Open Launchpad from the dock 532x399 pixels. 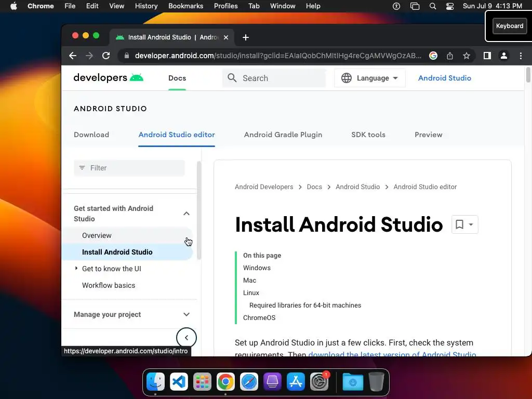pos(202,382)
